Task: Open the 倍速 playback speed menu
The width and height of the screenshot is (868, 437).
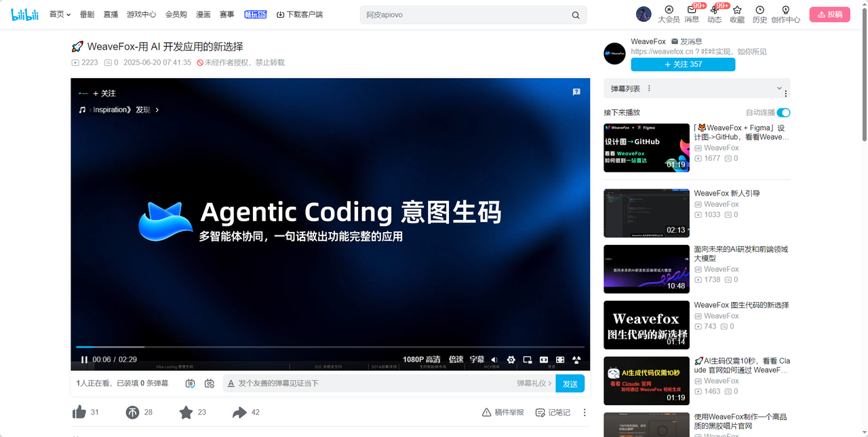Action: pyautogui.click(x=456, y=360)
